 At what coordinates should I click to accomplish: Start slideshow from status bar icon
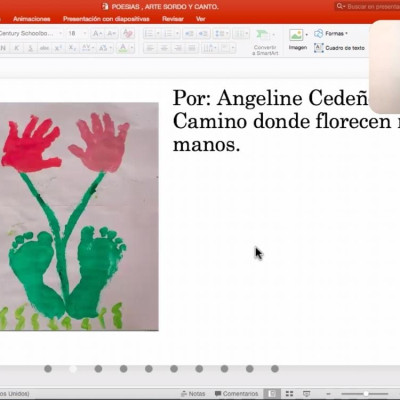click(x=306, y=394)
